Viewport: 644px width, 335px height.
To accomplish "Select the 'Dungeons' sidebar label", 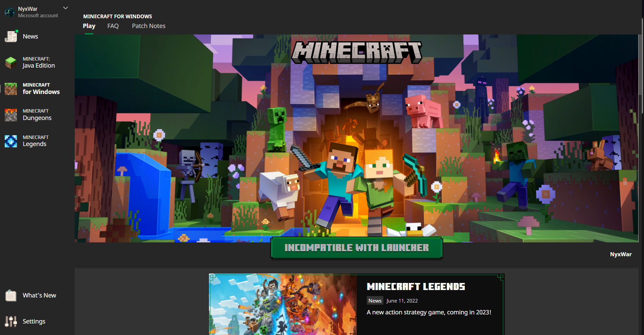I will 37,118.
